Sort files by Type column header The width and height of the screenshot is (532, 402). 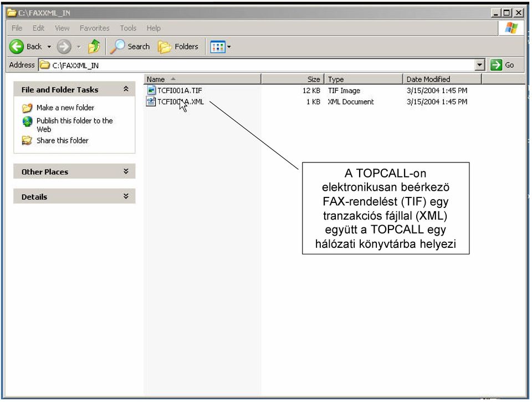point(364,79)
